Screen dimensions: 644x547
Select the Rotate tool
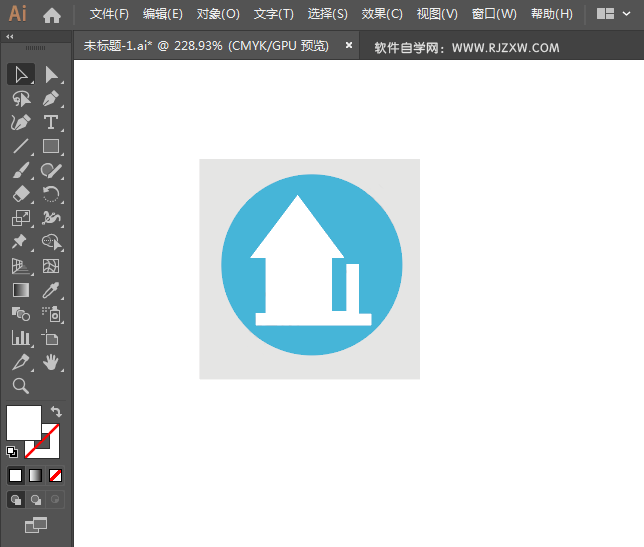coord(51,194)
